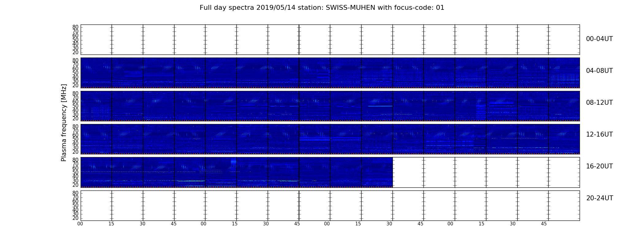Select the 08-12UT spectrogram panel
The width and height of the screenshot is (644, 245).
(x=330, y=106)
